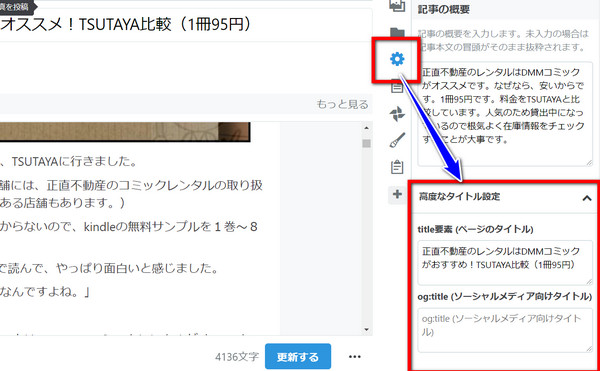Image resolution: width=600 pixels, height=371 pixels.
Task: Focus the title要素 text field
Action: (x=505, y=262)
